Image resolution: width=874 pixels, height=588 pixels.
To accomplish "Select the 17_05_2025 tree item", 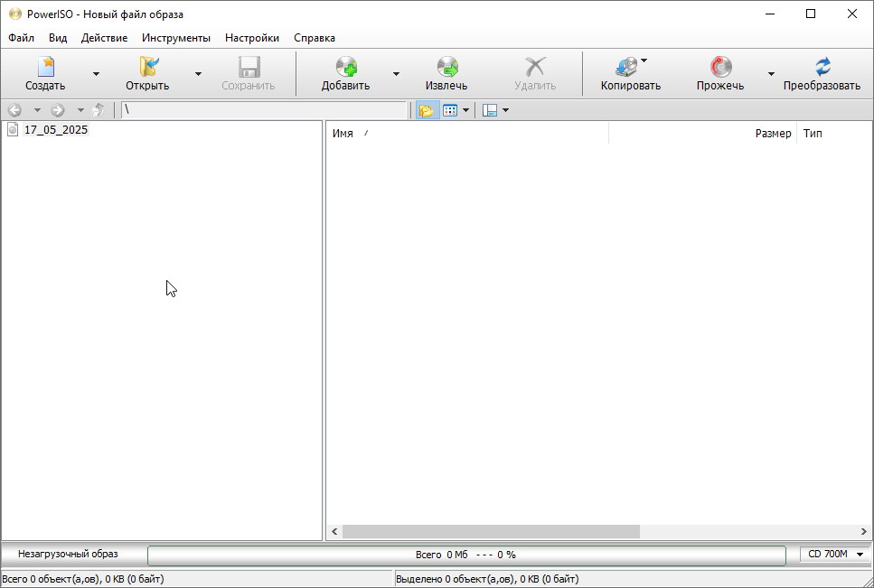I will click(x=56, y=130).
